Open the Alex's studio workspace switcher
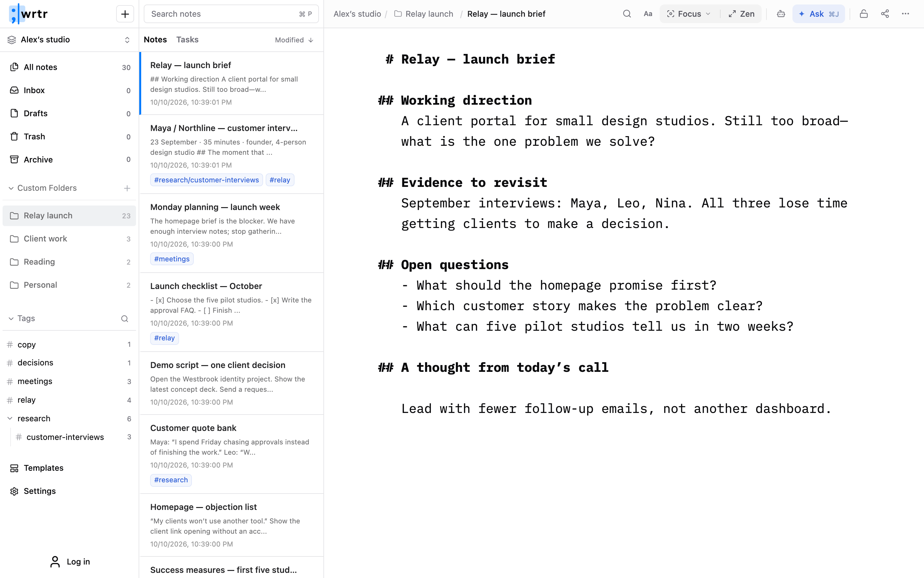 point(70,40)
